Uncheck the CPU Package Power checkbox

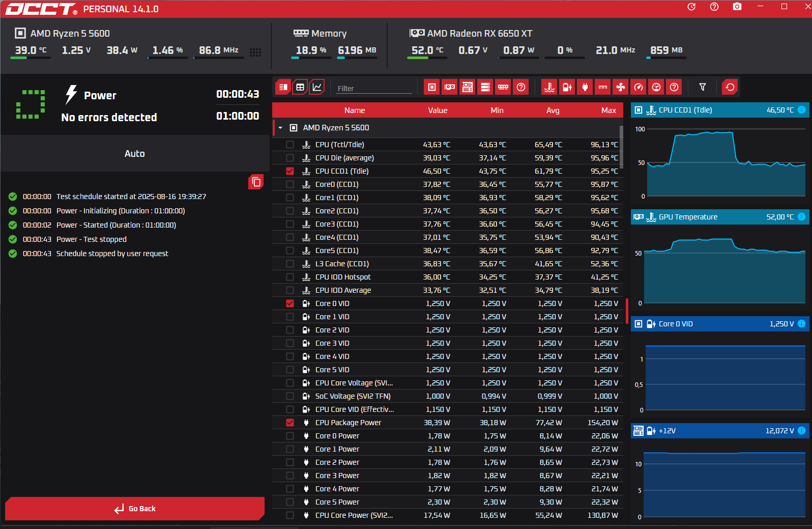(290, 423)
